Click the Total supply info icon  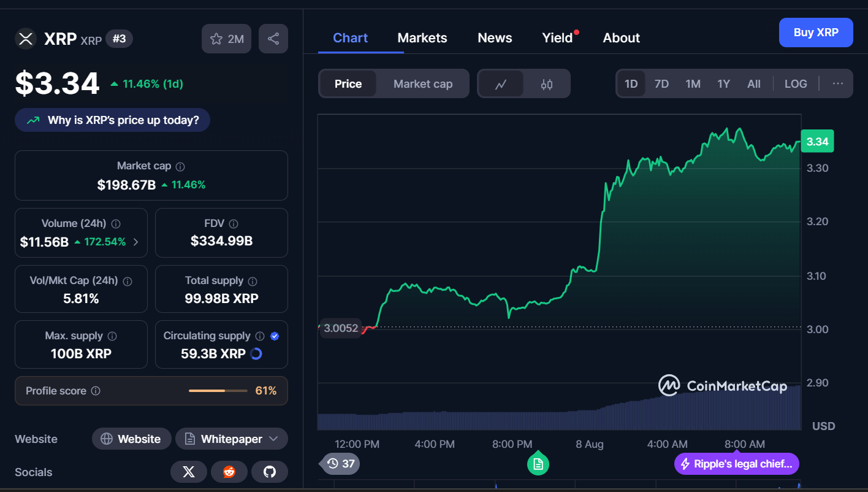(253, 281)
